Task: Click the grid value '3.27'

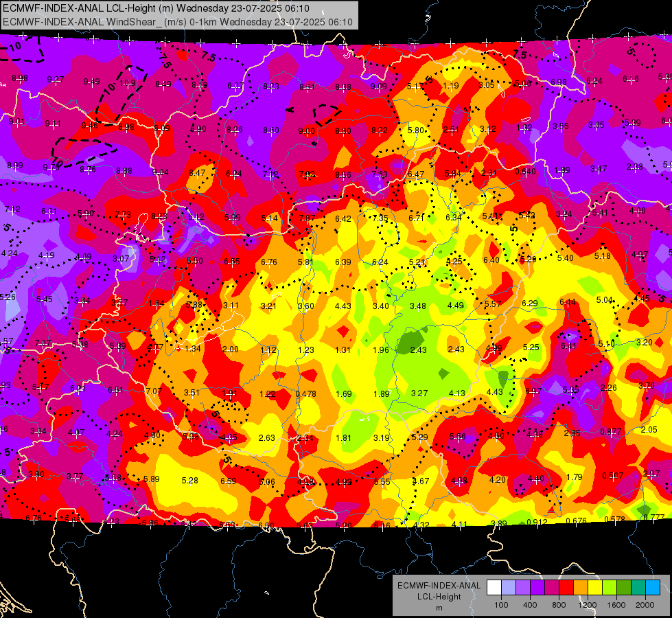Action: pyautogui.click(x=419, y=393)
